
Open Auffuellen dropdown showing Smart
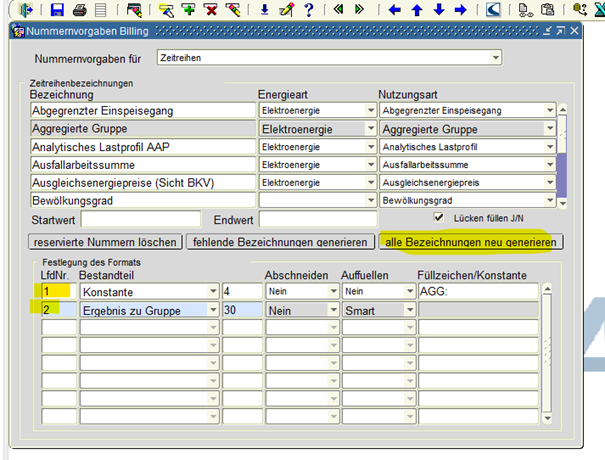click(x=410, y=311)
